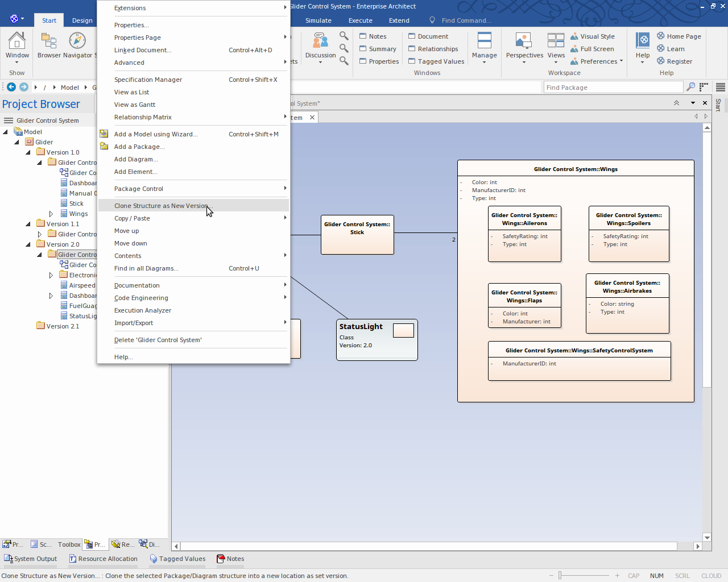Open the Manage windows icon

(484, 42)
